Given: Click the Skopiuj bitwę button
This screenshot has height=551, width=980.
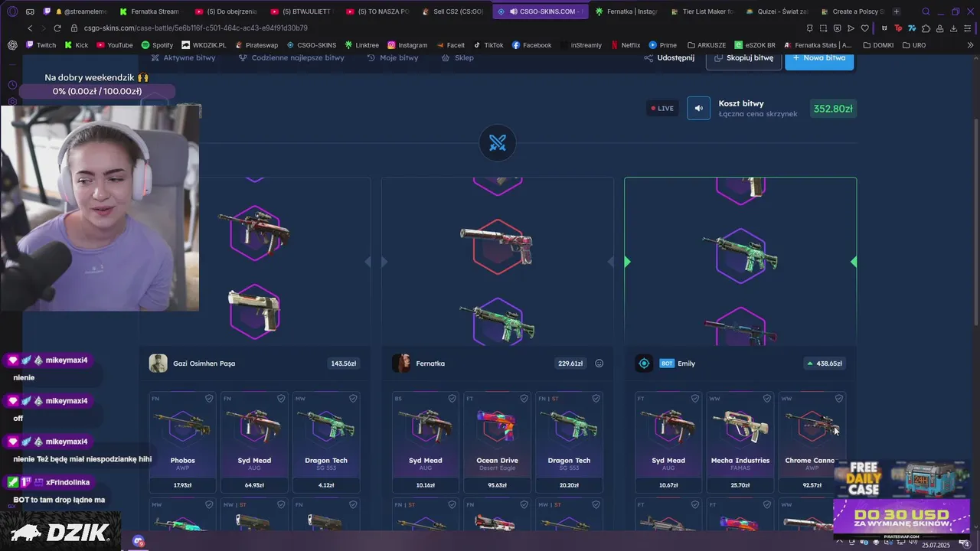Looking at the screenshot, I should [x=743, y=58].
